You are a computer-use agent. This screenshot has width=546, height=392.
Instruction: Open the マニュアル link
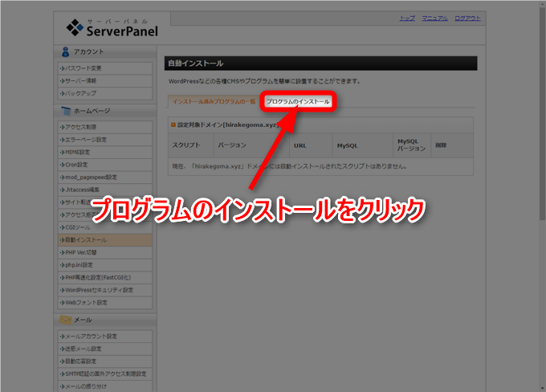[434, 18]
